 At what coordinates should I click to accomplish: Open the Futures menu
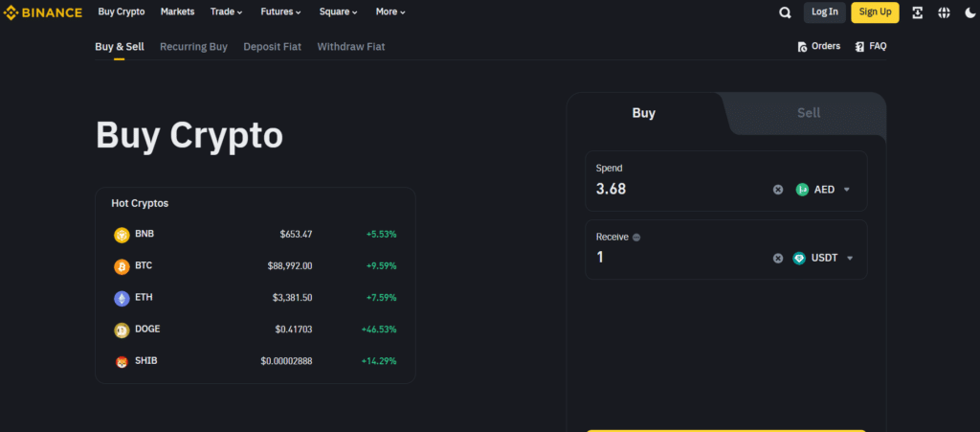(x=280, y=11)
